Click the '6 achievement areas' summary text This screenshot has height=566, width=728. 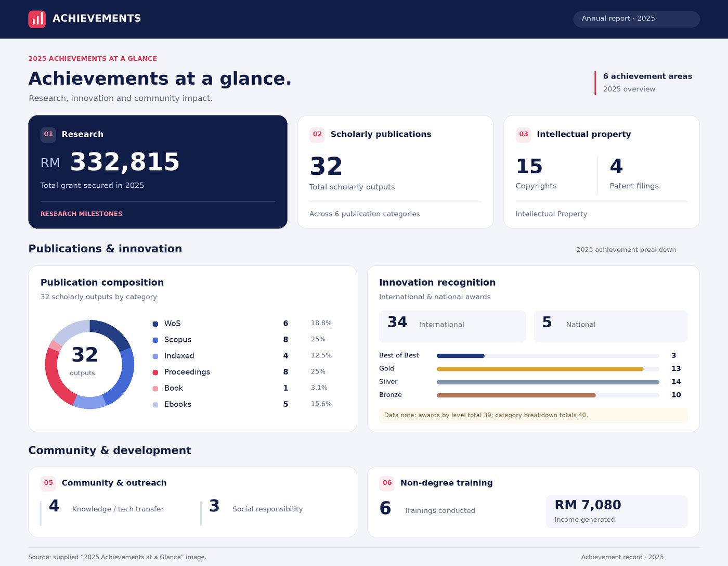click(647, 76)
